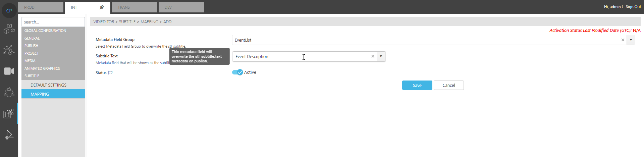Viewport: 644px width, 157px height.
Task: Click the plug icon on INT tab
Action: 102,7
